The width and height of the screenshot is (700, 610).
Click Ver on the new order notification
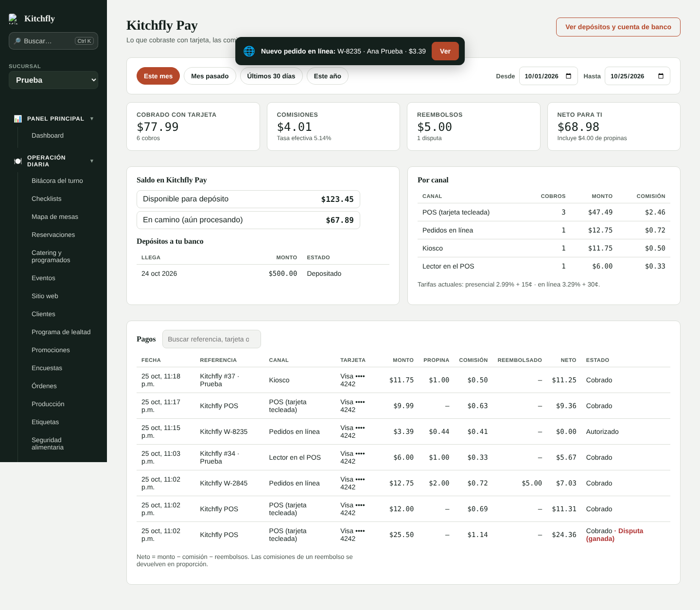tap(445, 51)
